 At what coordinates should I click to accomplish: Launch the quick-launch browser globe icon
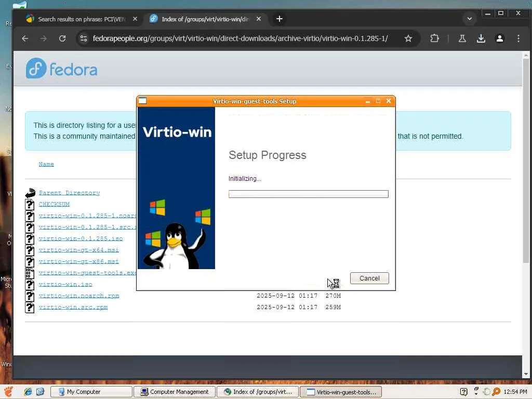[x=28, y=392]
